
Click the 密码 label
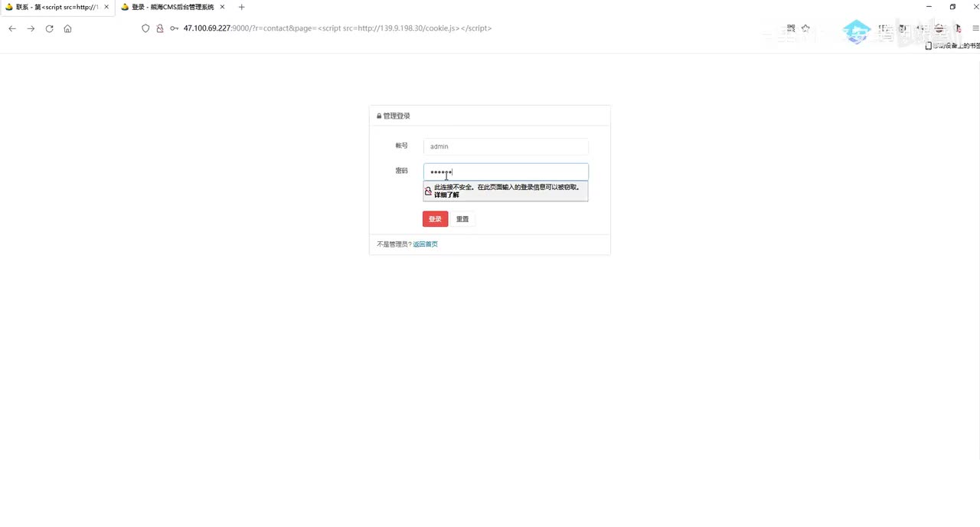pos(401,171)
